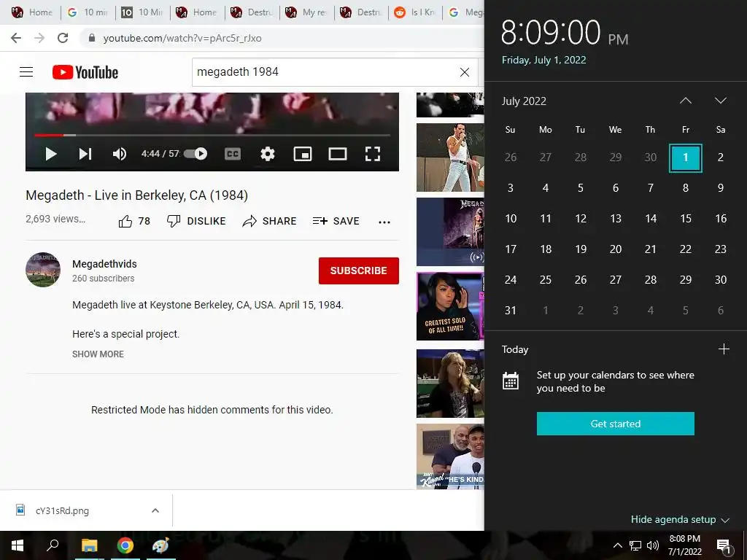This screenshot has width=747, height=560.
Task: Click the browser address bar URL
Action: (x=182, y=38)
